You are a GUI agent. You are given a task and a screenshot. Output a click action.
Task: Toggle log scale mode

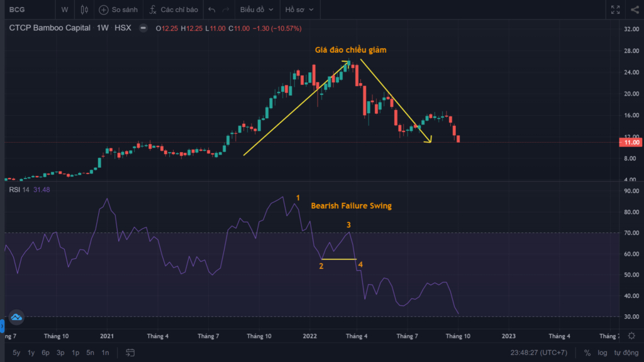point(602,353)
